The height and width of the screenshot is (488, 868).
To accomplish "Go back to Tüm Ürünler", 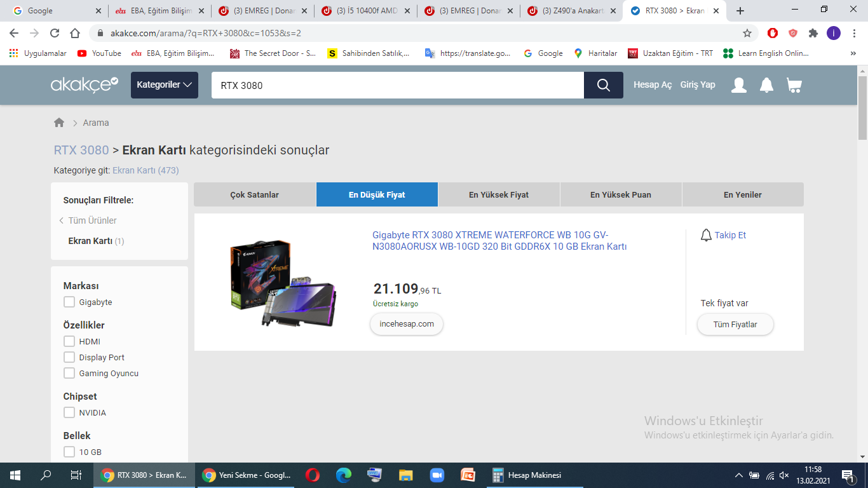I will (x=92, y=220).
